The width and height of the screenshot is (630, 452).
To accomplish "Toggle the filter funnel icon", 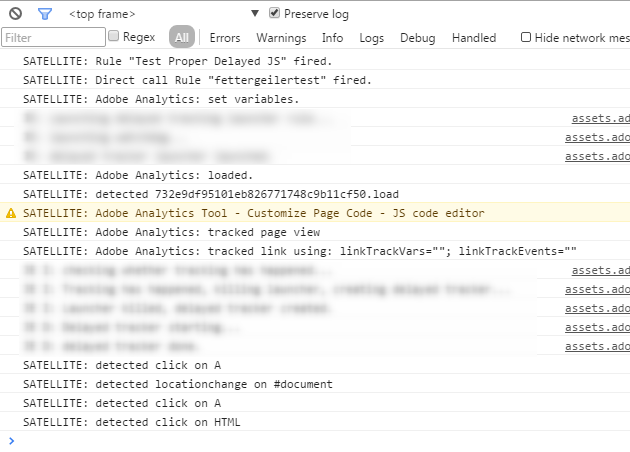I will click(x=44, y=14).
